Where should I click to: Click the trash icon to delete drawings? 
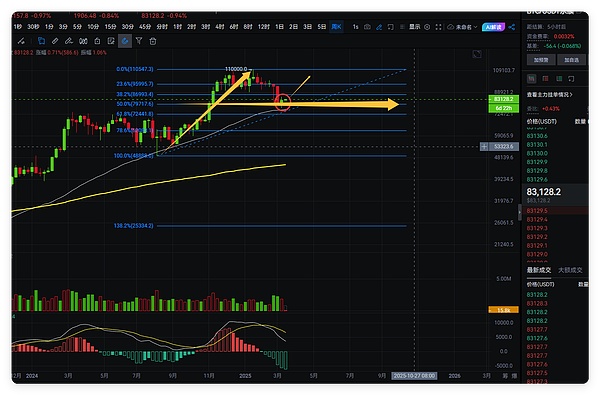pyautogui.click(x=153, y=41)
